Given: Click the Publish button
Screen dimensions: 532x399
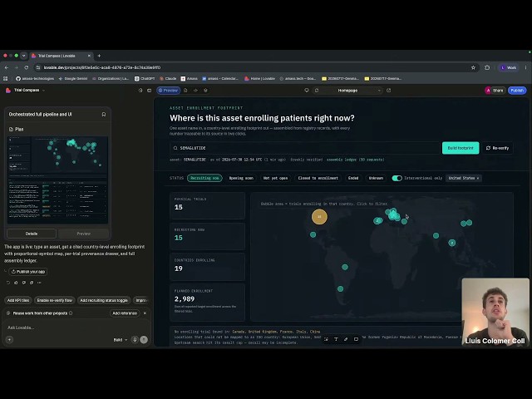Looking at the screenshot, I should tap(517, 91).
